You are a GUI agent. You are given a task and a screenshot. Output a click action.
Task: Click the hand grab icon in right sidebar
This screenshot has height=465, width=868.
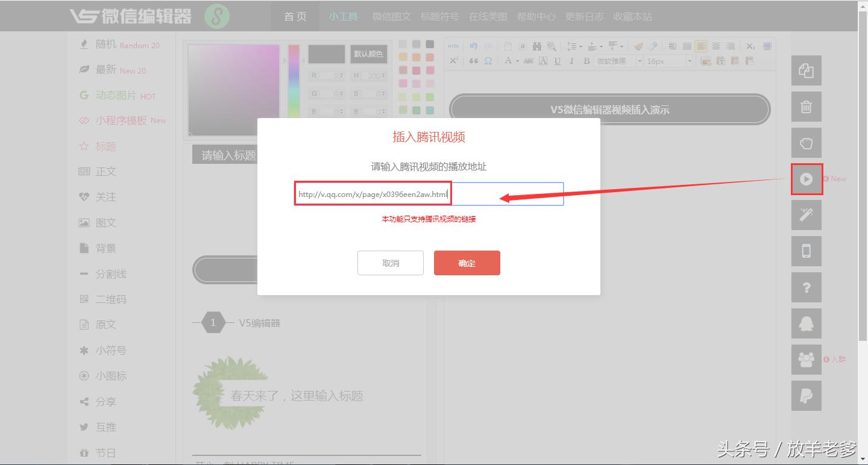pos(807,143)
